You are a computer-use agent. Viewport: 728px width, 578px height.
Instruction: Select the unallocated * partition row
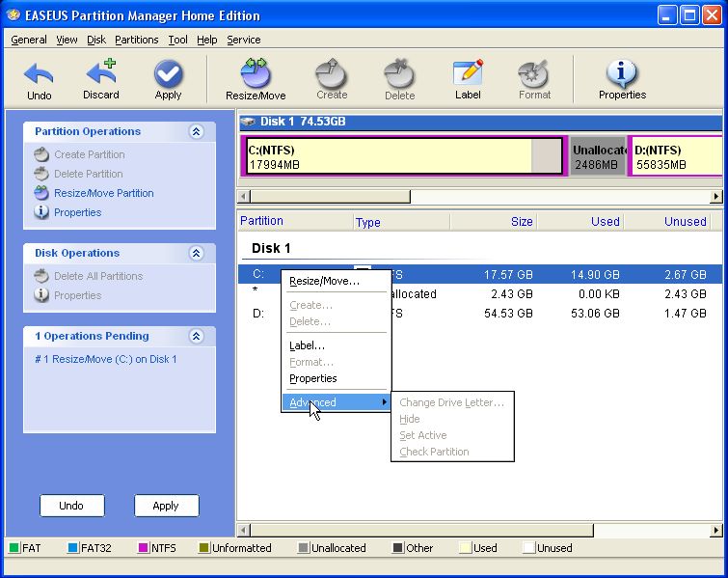point(480,294)
